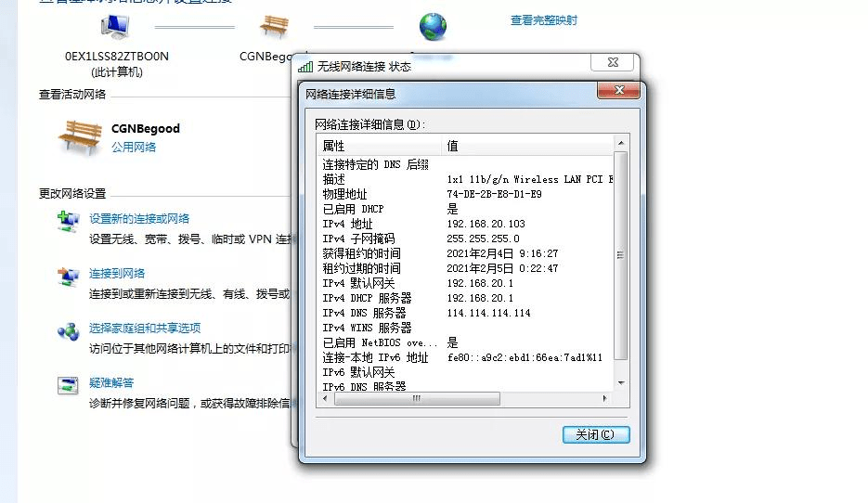Click MAC value 74-DE-2B-E8-D1-E9
868x503 pixels.
pyautogui.click(x=494, y=194)
